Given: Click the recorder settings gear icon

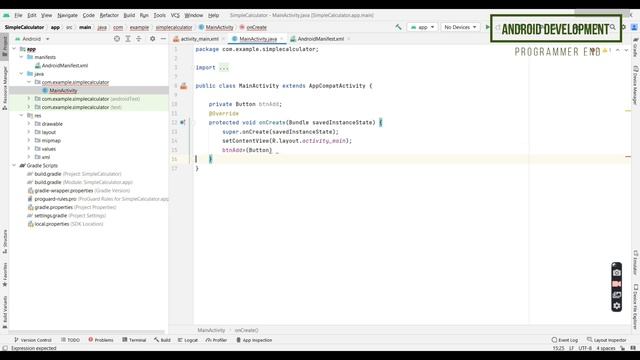Looking at the screenshot, I should pyautogui.click(x=616, y=306).
